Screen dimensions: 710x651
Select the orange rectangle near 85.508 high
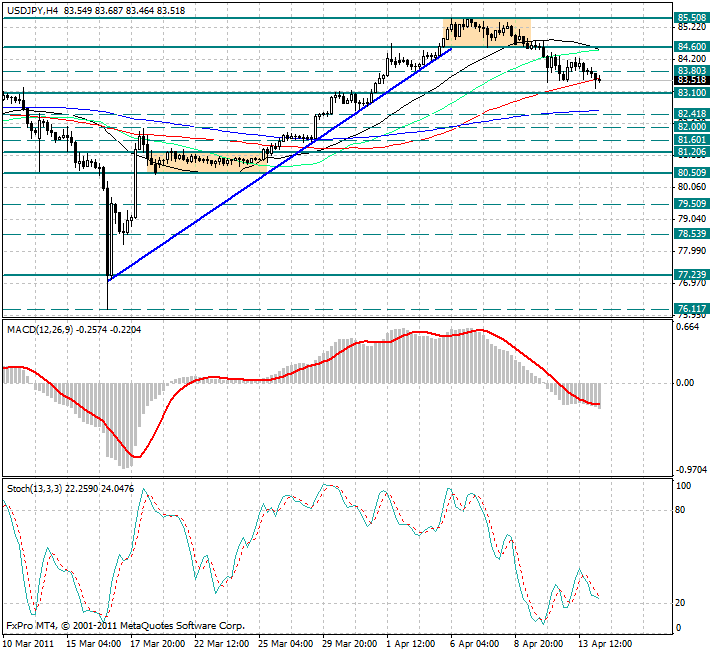486,33
